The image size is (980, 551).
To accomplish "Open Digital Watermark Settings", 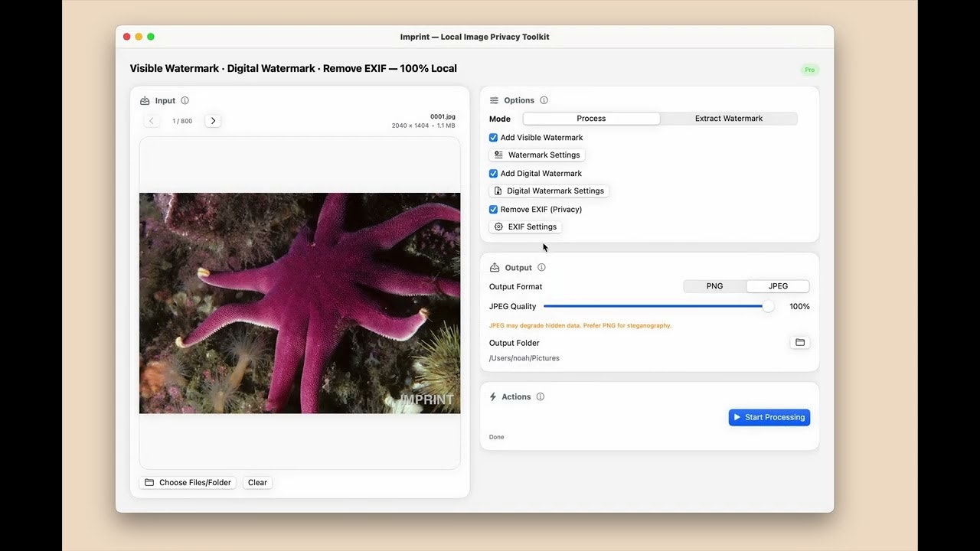I will tap(549, 191).
